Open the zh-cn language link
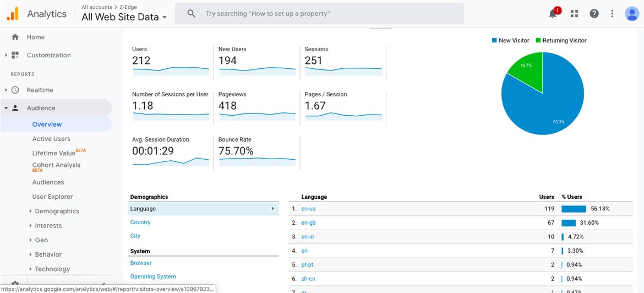644x293 pixels. 308,279
